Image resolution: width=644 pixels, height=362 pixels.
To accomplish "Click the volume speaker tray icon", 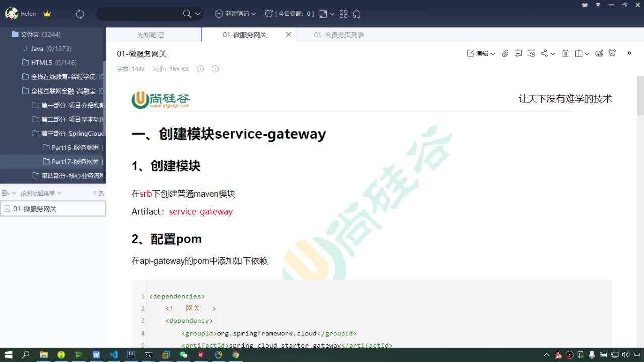I will 625,355.
